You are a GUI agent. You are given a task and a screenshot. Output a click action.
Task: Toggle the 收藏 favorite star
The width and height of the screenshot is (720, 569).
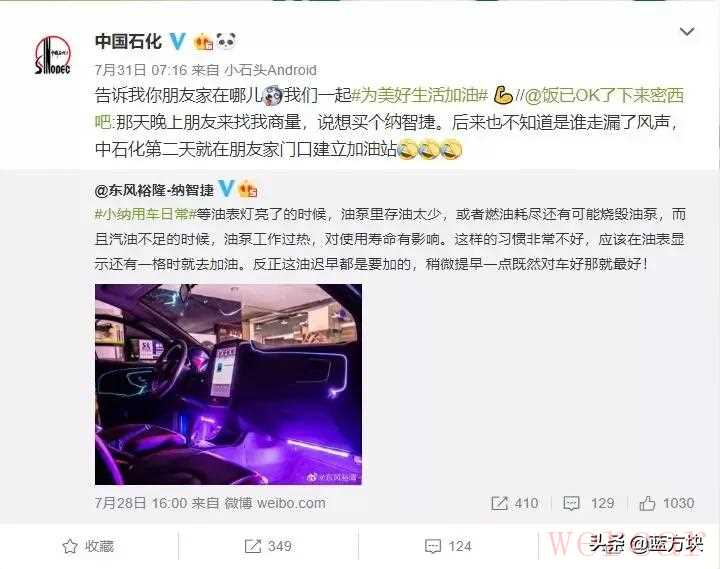coord(70,546)
